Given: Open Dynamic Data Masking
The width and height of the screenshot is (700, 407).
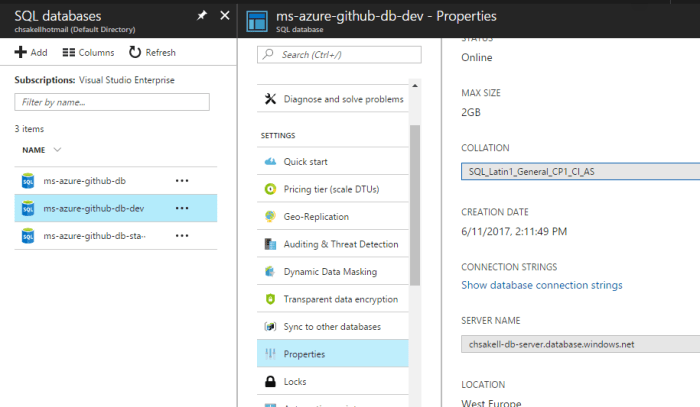Looking at the screenshot, I should (331, 271).
